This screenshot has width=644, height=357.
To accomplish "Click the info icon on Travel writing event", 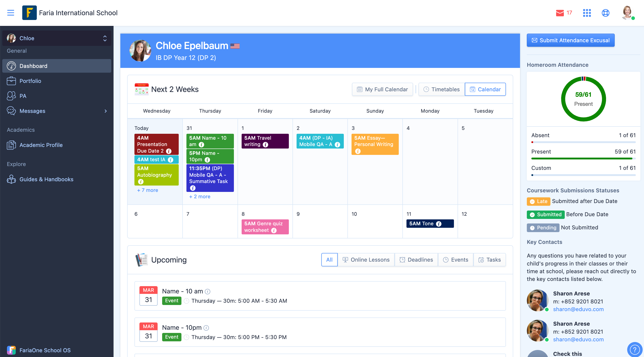I will coord(265,144).
